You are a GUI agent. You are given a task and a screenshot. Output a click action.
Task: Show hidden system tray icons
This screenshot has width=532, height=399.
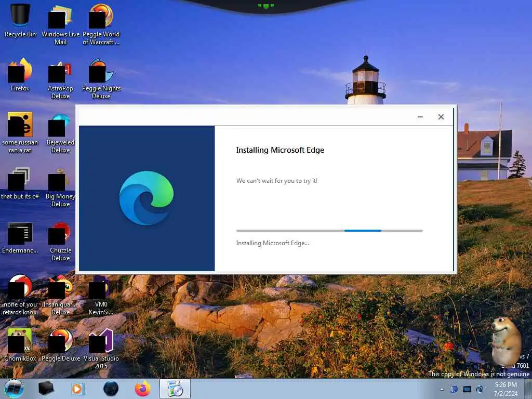click(442, 390)
